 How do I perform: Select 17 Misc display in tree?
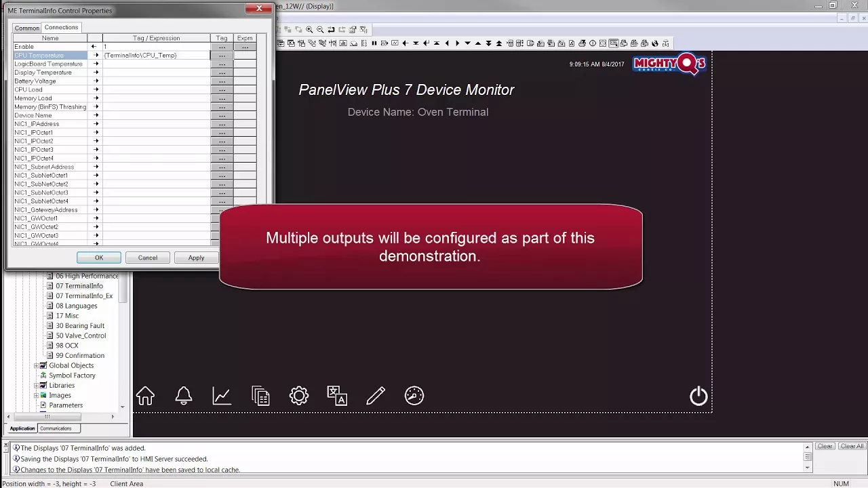click(67, 316)
